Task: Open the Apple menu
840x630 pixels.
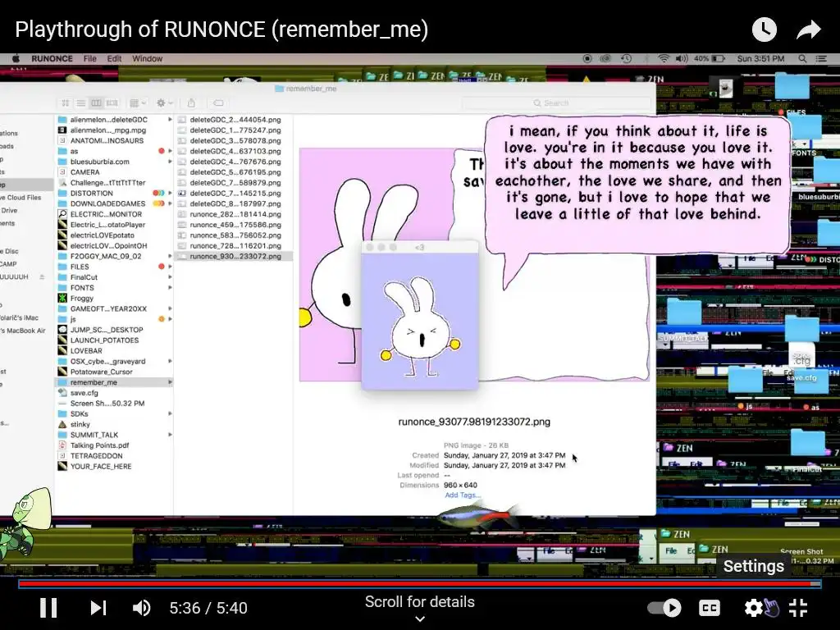Action: tap(16, 58)
